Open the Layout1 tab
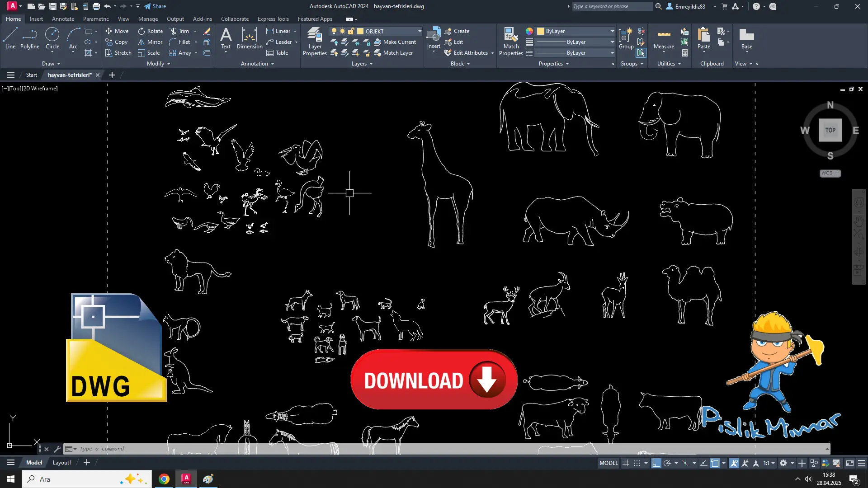The width and height of the screenshot is (868, 488). pyautogui.click(x=62, y=463)
